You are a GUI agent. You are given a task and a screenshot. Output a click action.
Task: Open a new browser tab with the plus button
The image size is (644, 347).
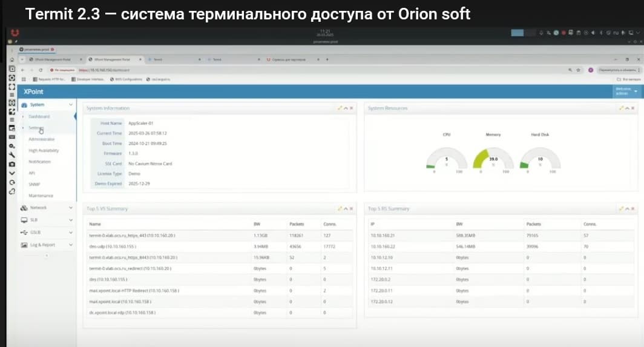(x=327, y=59)
